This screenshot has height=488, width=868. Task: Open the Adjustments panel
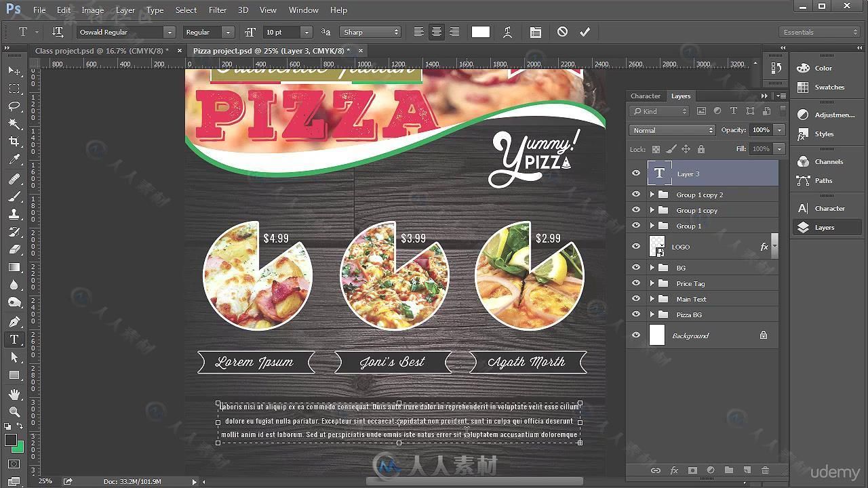(x=825, y=115)
